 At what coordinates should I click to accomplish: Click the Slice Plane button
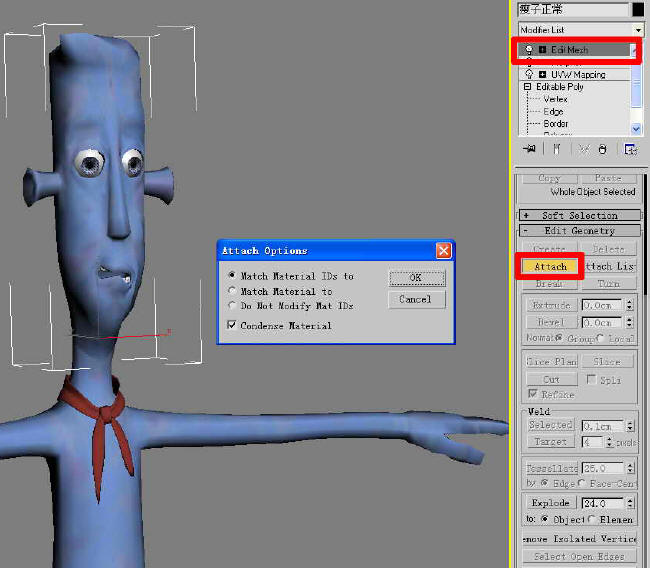pyautogui.click(x=551, y=362)
